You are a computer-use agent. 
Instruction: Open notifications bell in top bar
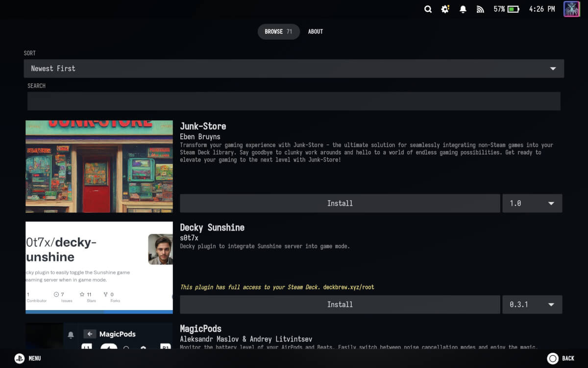(x=463, y=9)
